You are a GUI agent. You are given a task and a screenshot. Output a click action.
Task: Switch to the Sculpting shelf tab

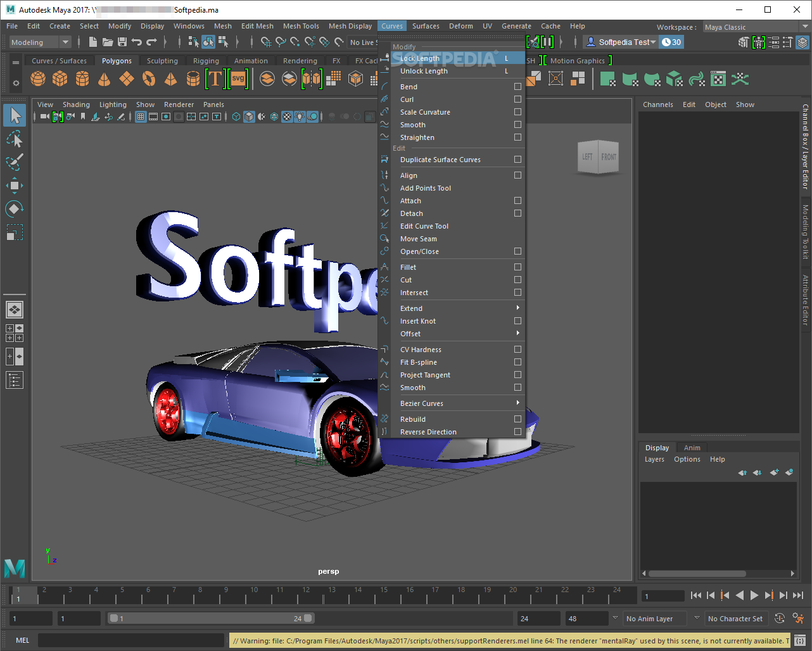pos(162,61)
